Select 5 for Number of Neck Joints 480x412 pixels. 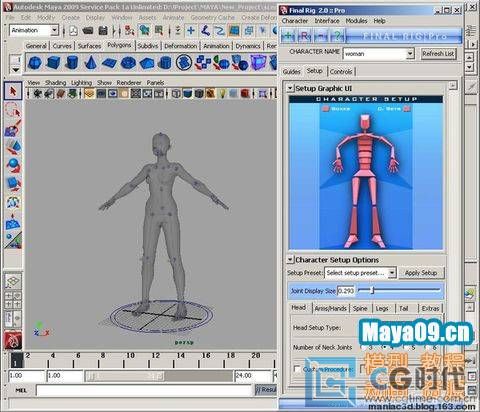406,347
